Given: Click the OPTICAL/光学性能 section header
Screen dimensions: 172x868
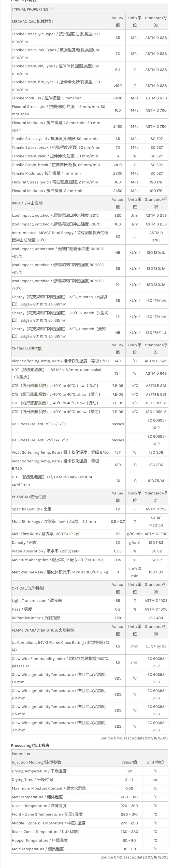Looking at the screenshot, I should click(x=28, y=588).
